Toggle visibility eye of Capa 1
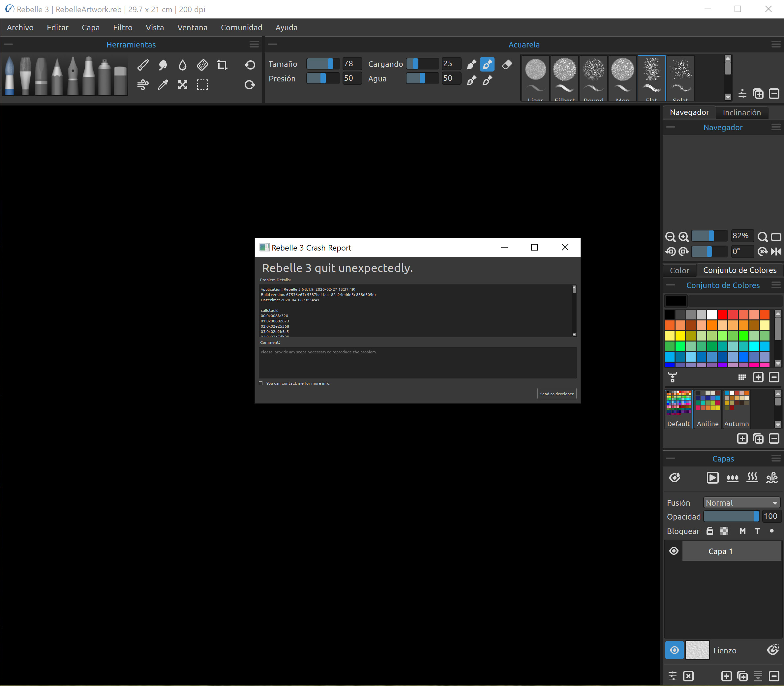 click(674, 551)
